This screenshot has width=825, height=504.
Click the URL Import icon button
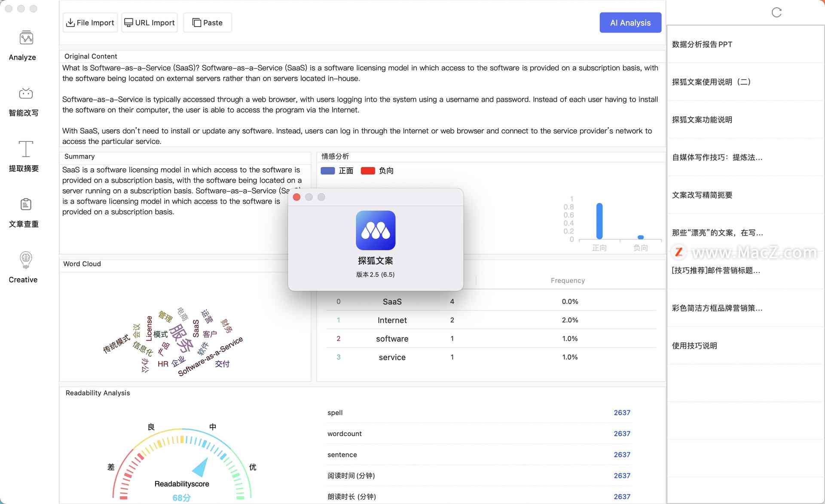coord(149,22)
